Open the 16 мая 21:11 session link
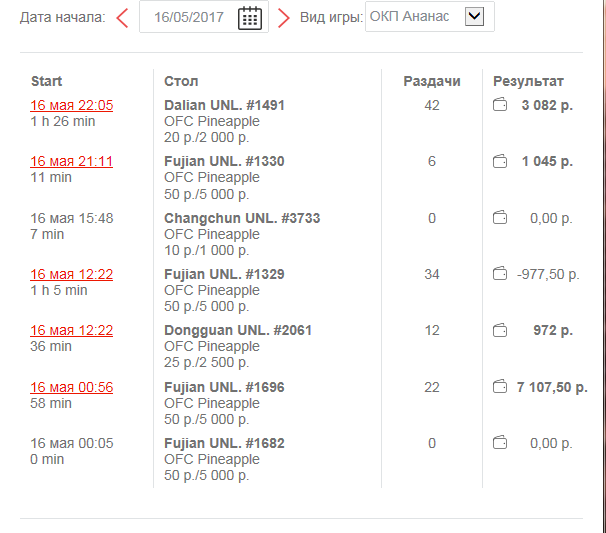Image resolution: width=606 pixels, height=533 pixels. click(x=71, y=161)
